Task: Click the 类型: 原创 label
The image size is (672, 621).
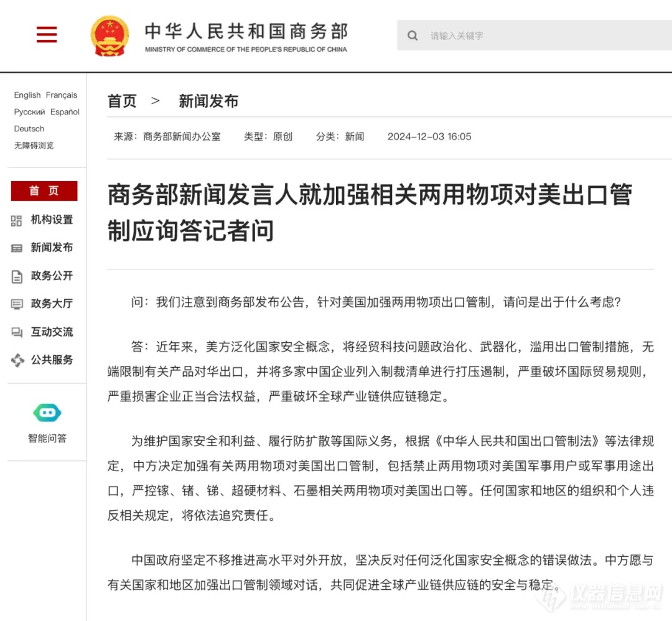Action: pyautogui.click(x=268, y=136)
